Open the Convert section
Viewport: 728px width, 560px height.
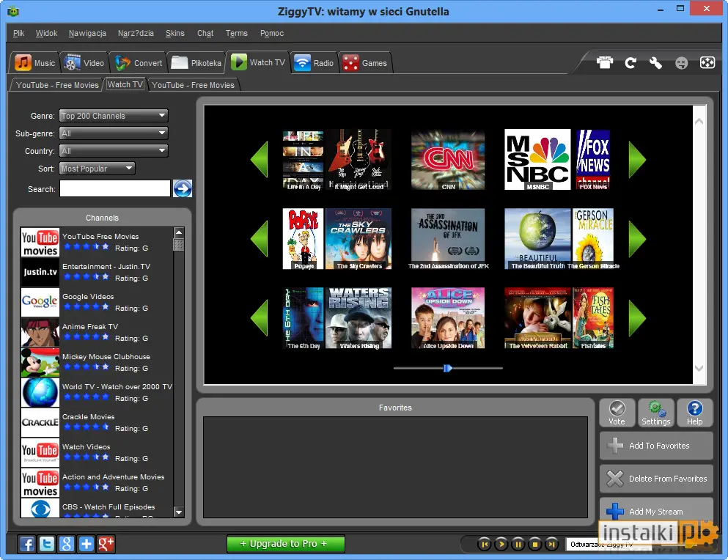coord(139,63)
